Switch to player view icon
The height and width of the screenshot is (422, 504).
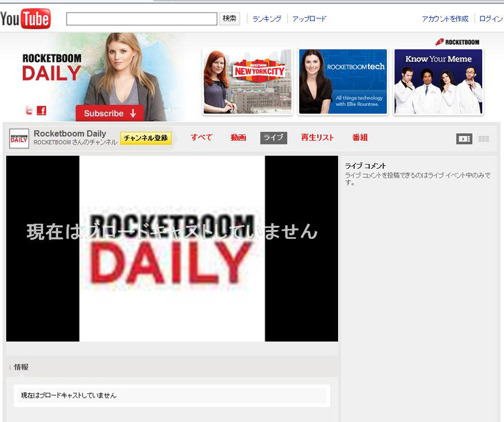tap(464, 139)
